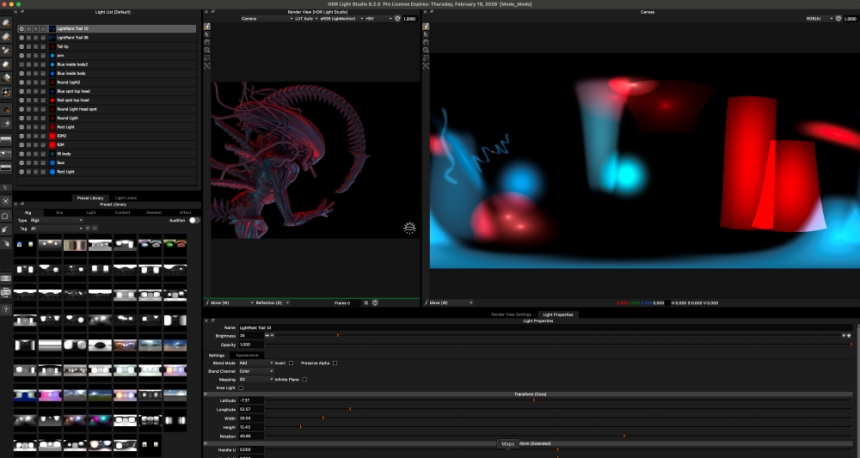Activate the pan hand tool in Render View
This screenshot has width=860, height=458.
click(207, 42)
